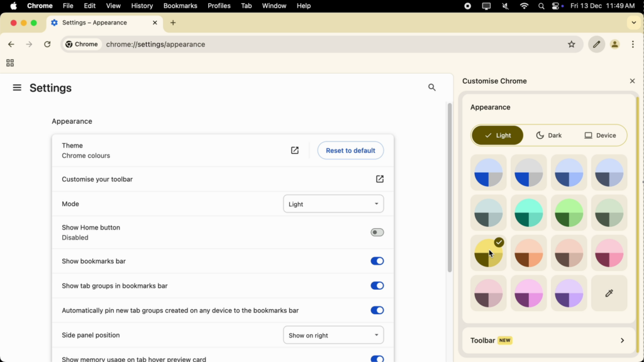Open the profile avatar icon
This screenshot has height=362, width=644.
point(614,45)
